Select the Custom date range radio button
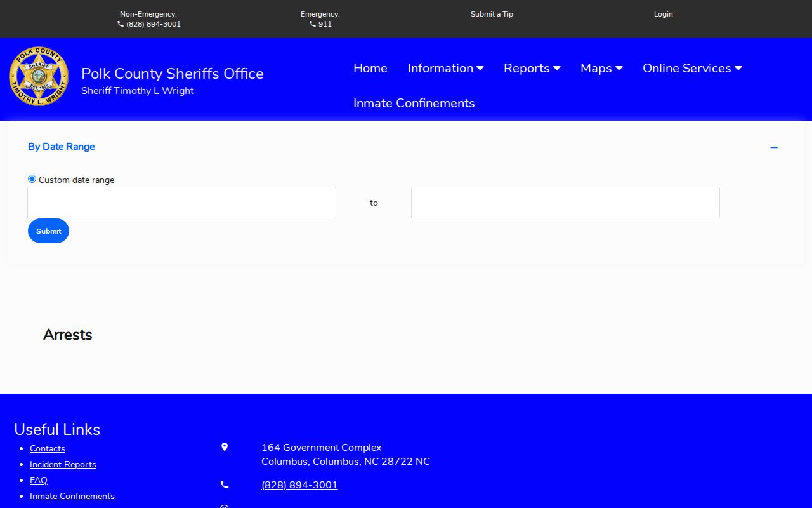This screenshot has height=508, width=812. pos(32,179)
